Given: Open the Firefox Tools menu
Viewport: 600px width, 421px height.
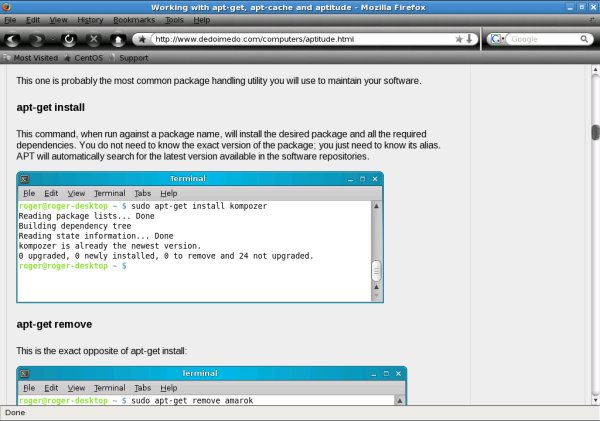Looking at the screenshot, I should pyautogui.click(x=174, y=20).
